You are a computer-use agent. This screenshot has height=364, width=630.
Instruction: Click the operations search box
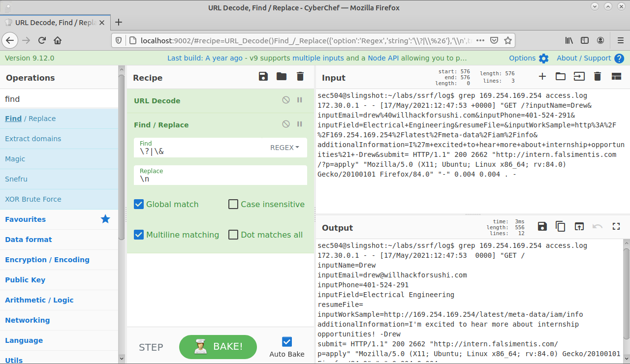[x=59, y=99]
